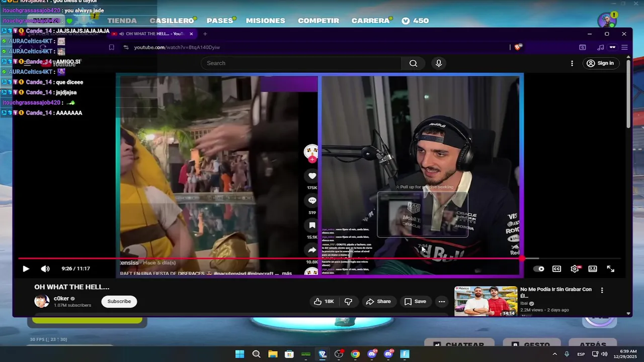Play the YouTube video

[x=26, y=269]
